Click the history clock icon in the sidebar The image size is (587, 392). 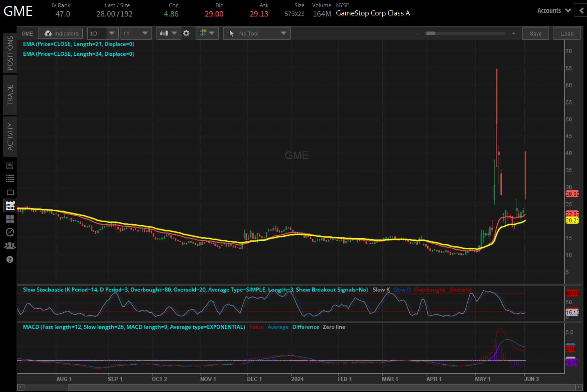pos(10,232)
